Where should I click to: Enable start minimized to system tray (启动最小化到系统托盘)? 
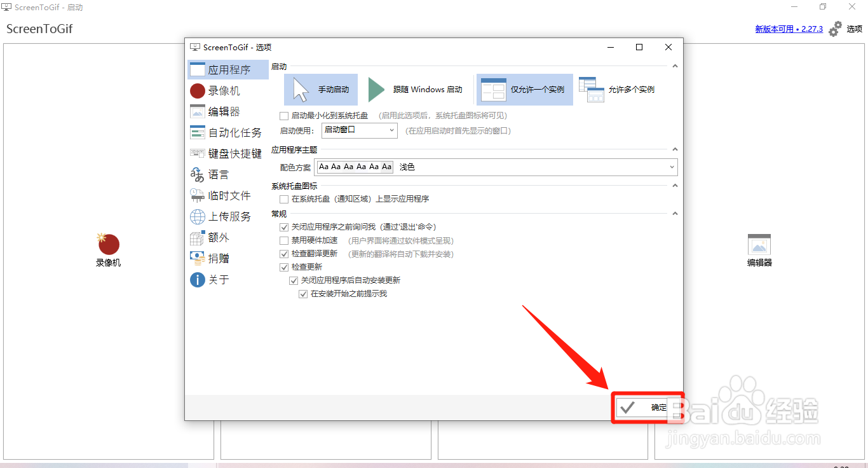tap(284, 116)
